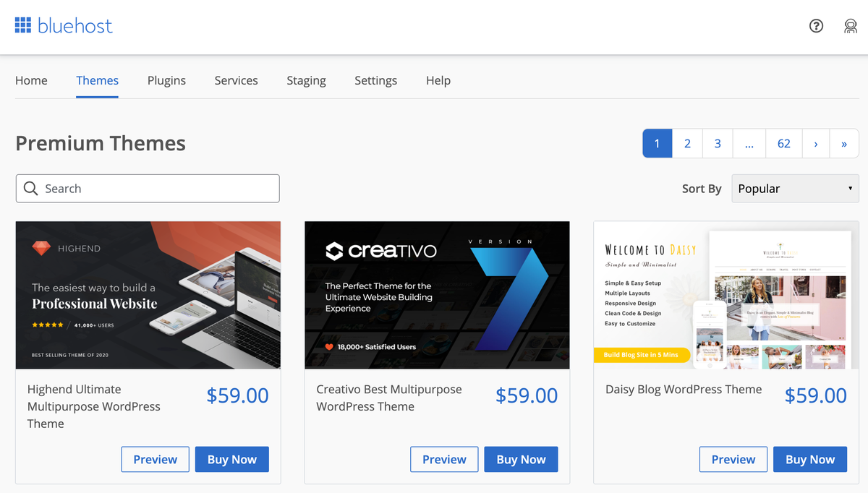Select the Themes tab

(x=98, y=80)
